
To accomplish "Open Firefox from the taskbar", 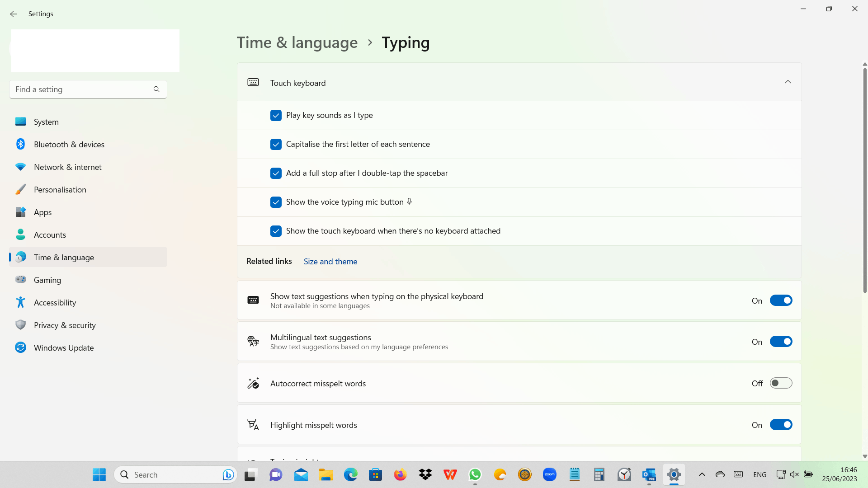I will tap(400, 474).
